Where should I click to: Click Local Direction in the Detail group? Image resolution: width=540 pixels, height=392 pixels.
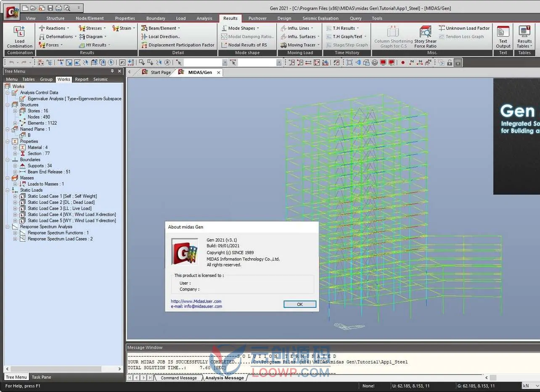click(160, 37)
